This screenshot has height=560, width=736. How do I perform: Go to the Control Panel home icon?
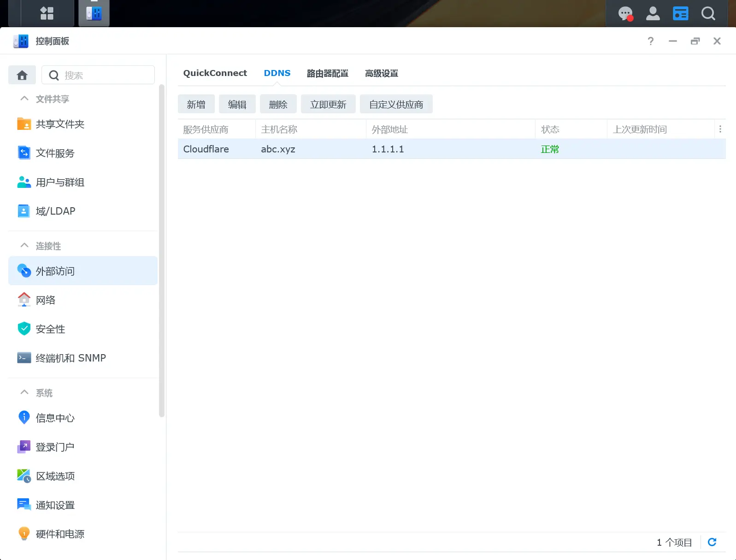pos(22,75)
